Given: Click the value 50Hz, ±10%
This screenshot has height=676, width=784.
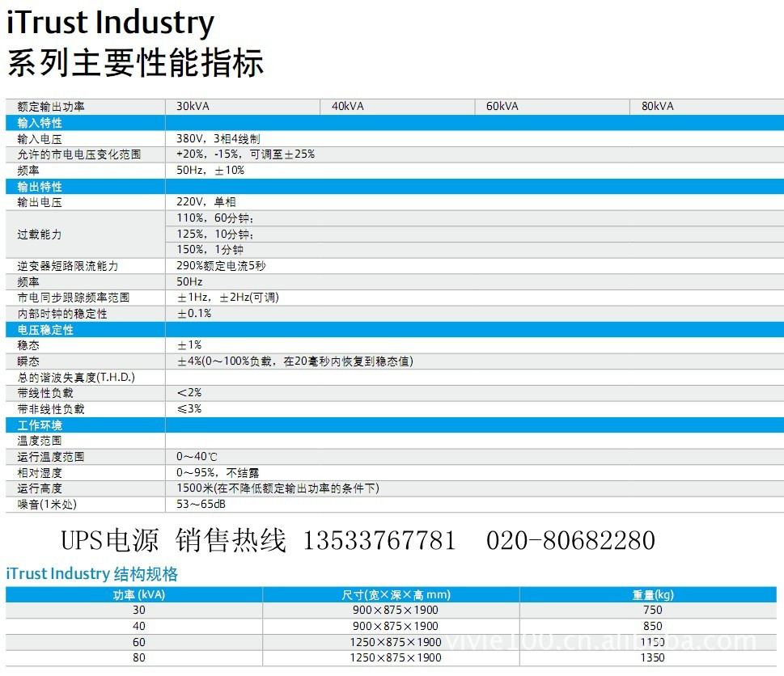Looking at the screenshot, I should 210,171.
